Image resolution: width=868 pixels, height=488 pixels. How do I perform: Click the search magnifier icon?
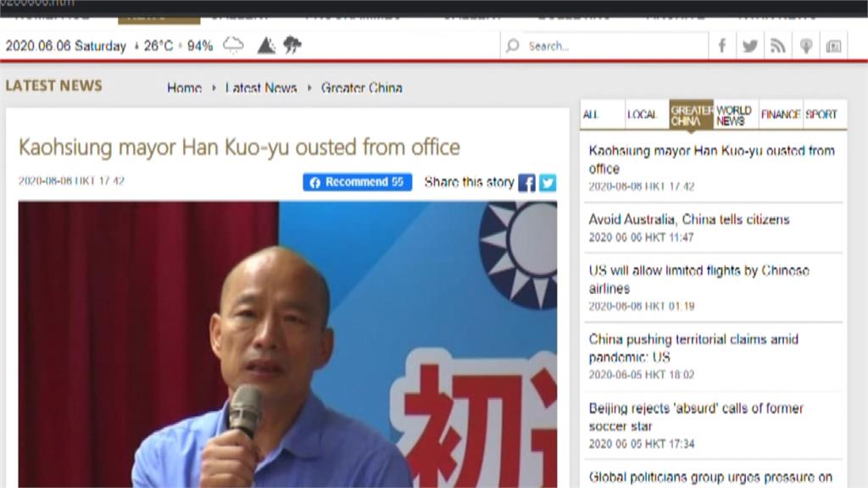click(x=513, y=46)
